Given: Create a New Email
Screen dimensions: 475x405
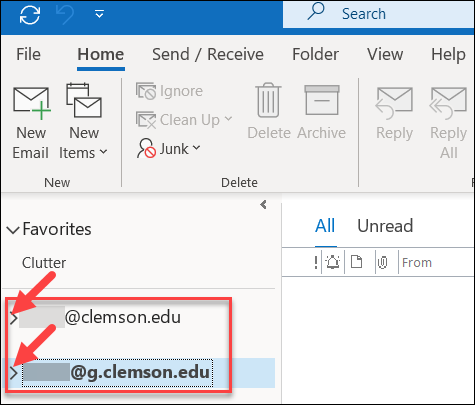Looking at the screenshot, I should click(x=31, y=123).
